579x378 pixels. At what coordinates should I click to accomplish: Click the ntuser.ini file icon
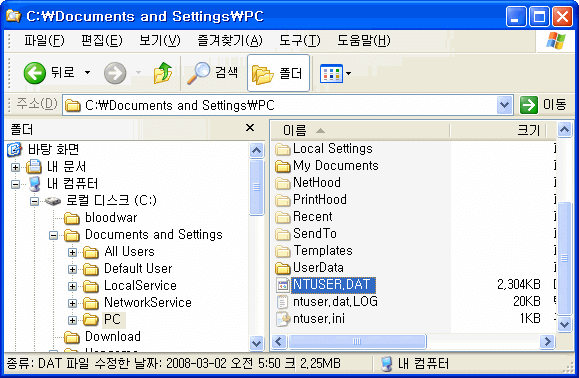(x=283, y=319)
